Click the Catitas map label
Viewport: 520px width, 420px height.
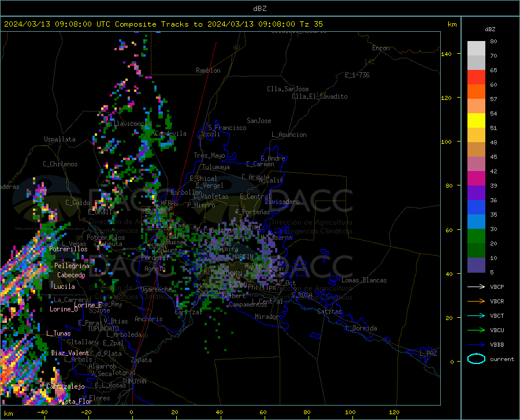tap(329, 311)
